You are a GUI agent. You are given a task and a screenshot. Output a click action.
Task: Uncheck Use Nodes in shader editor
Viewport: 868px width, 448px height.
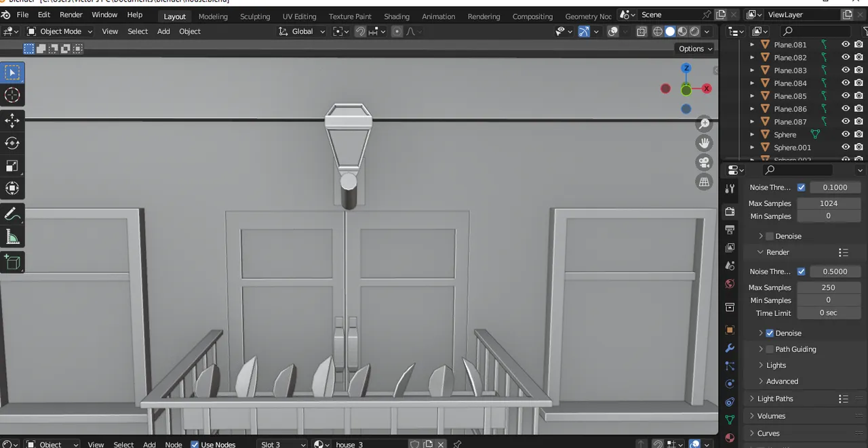pos(195,445)
